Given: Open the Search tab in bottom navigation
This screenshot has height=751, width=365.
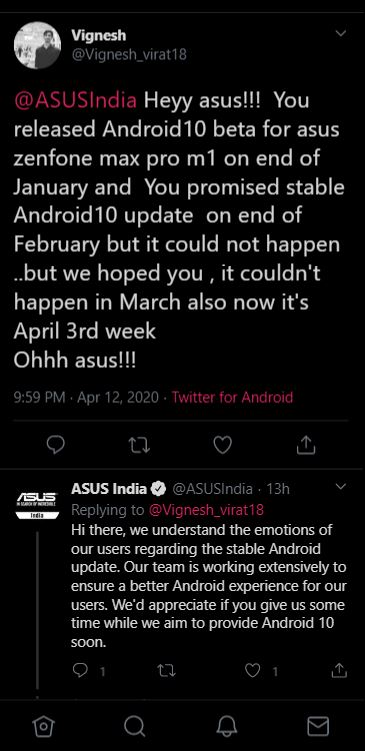Looking at the screenshot, I should (x=135, y=727).
